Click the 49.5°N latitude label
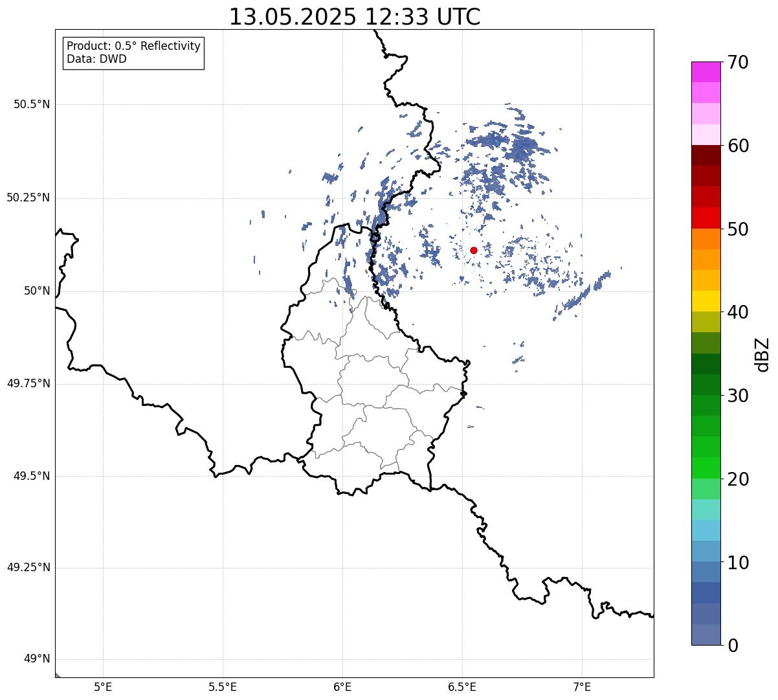The height and width of the screenshot is (700, 778). (x=32, y=476)
